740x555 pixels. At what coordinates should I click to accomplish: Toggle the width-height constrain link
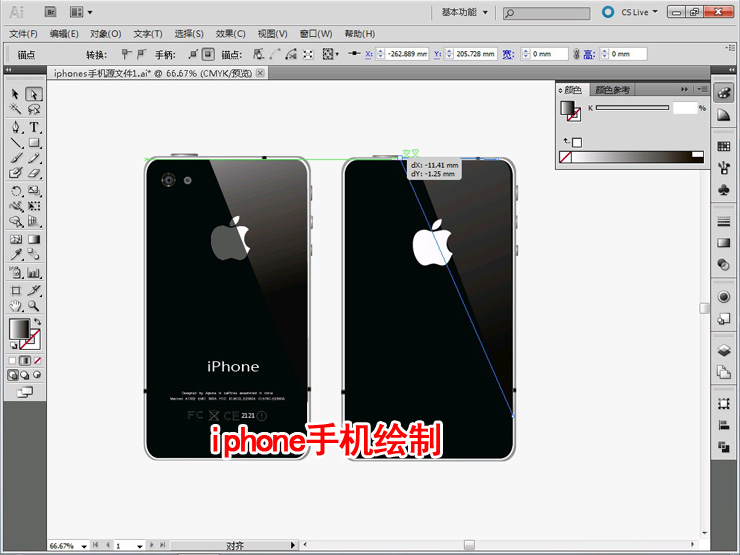click(x=575, y=54)
